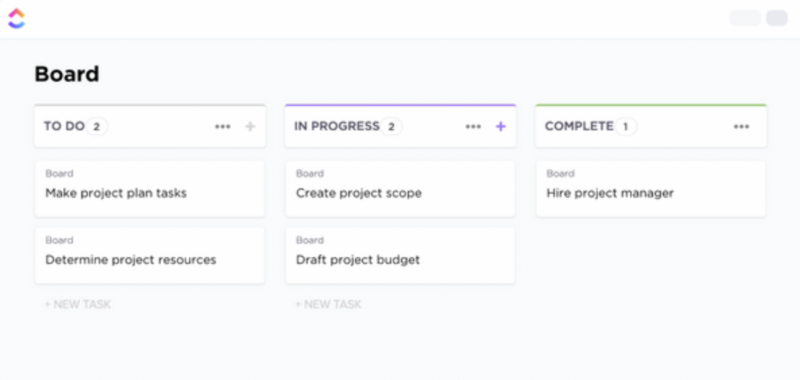Click the IN PROGRESS task count badge
Screen dimensions: 800x380
[391, 126]
